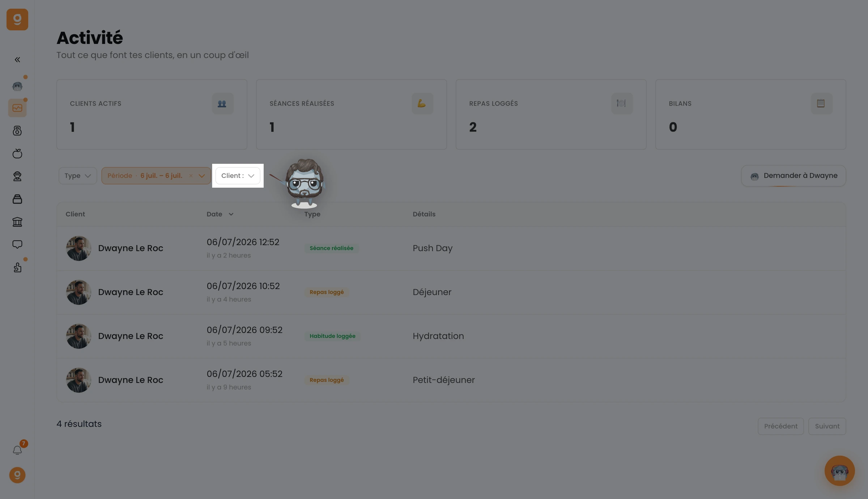Open the chat bubble messages icon
The height and width of the screenshot is (499, 868).
click(x=17, y=244)
